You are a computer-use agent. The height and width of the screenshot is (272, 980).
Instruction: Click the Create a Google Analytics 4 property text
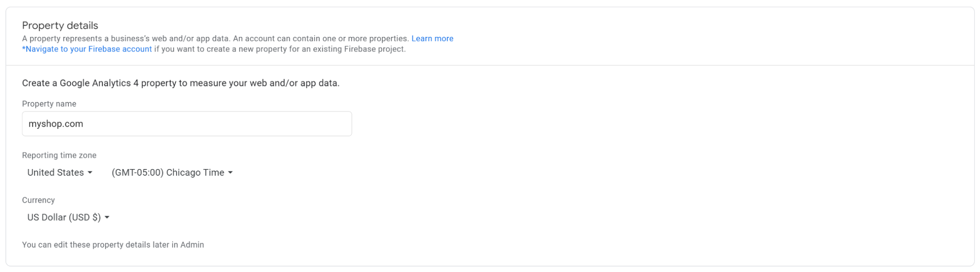pyautogui.click(x=180, y=83)
